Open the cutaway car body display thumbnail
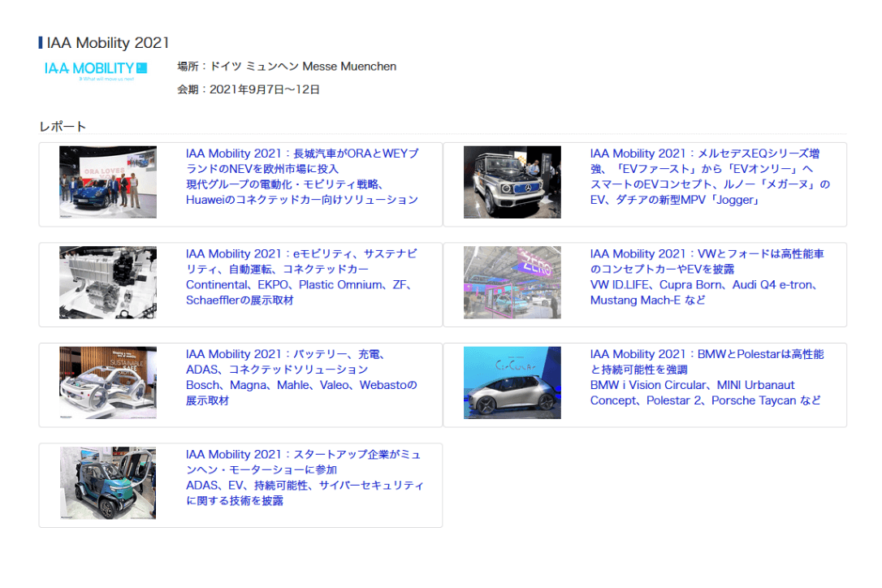882x588 pixels. 107,383
